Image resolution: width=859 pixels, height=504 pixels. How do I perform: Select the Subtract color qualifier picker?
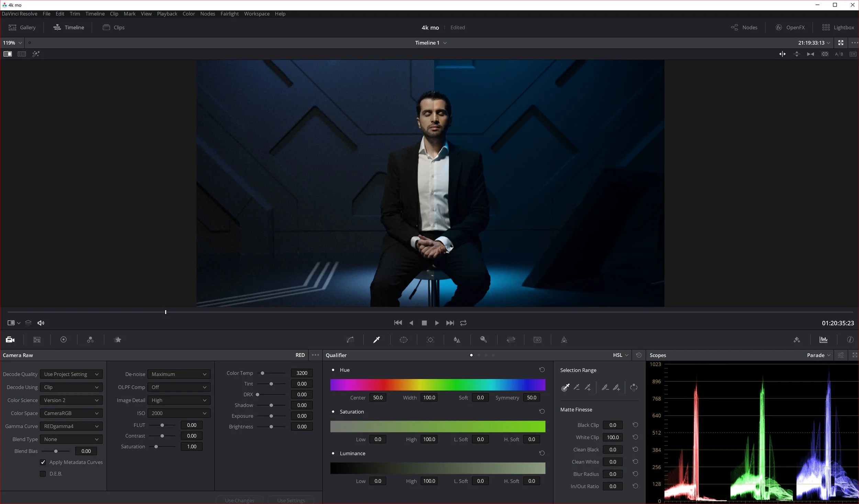(x=577, y=388)
